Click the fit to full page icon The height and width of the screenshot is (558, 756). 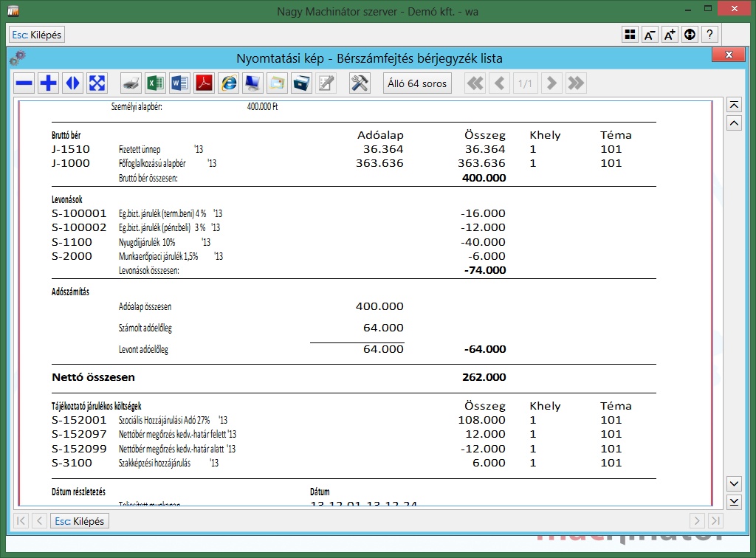[x=96, y=83]
